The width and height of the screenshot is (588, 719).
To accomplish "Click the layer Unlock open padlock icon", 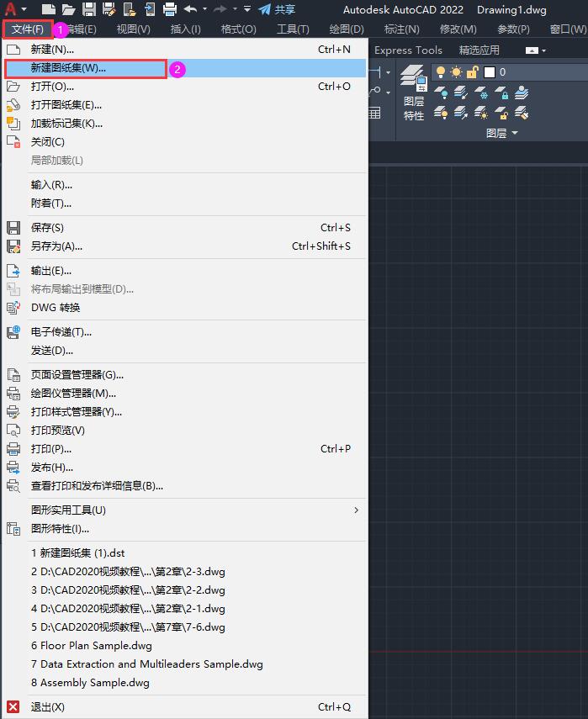I will coord(501,113).
